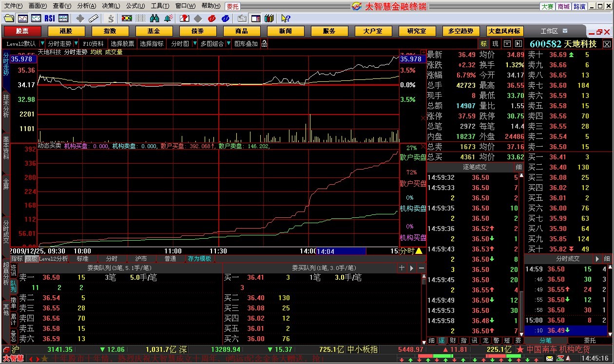Open the 工具(T) menu
Viewport: 614px width, 364px height.
tap(160, 6)
